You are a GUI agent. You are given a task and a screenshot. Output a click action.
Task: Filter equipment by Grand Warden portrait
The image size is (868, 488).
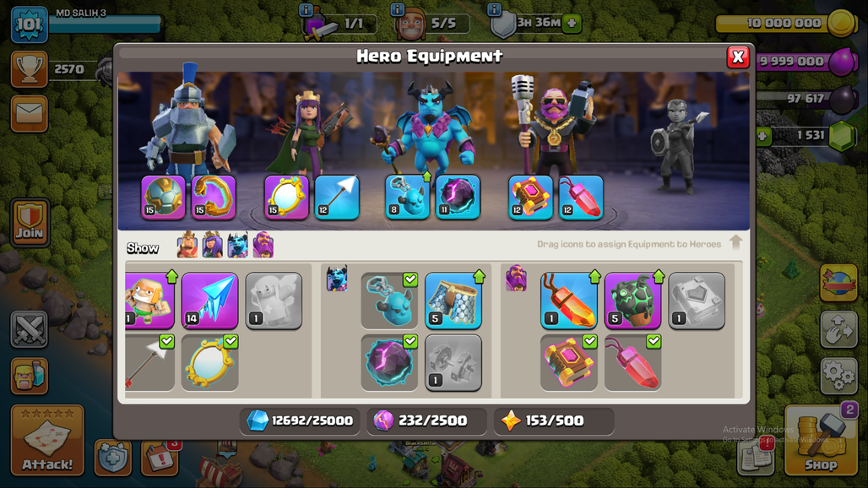point(263,245)
